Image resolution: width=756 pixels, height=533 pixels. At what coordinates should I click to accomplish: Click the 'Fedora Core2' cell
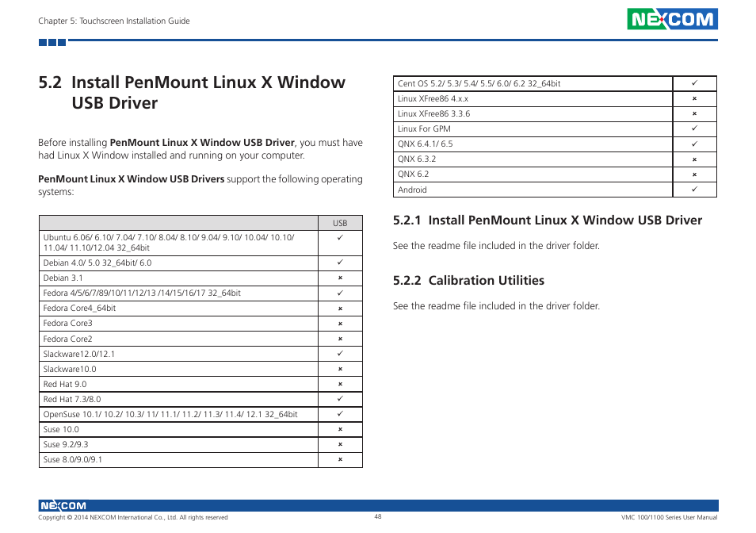(179, 339)
